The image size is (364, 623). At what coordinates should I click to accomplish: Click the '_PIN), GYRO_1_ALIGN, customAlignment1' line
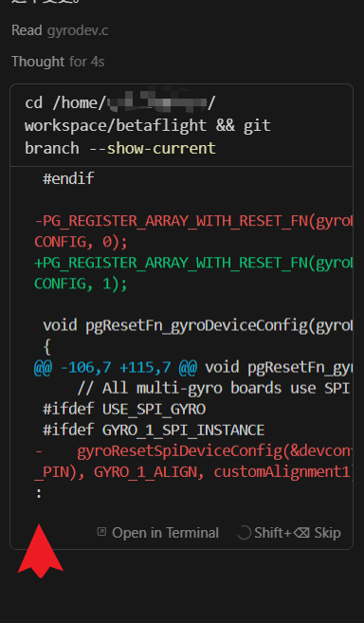(x=194, y=472)
